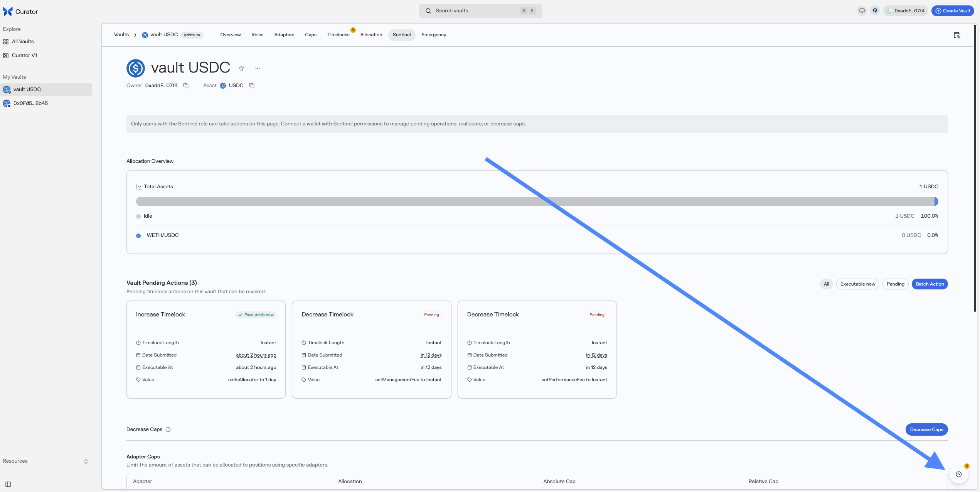Open the All Vaults grid icon
Viewport: 980px width, 492px height.
6,42
